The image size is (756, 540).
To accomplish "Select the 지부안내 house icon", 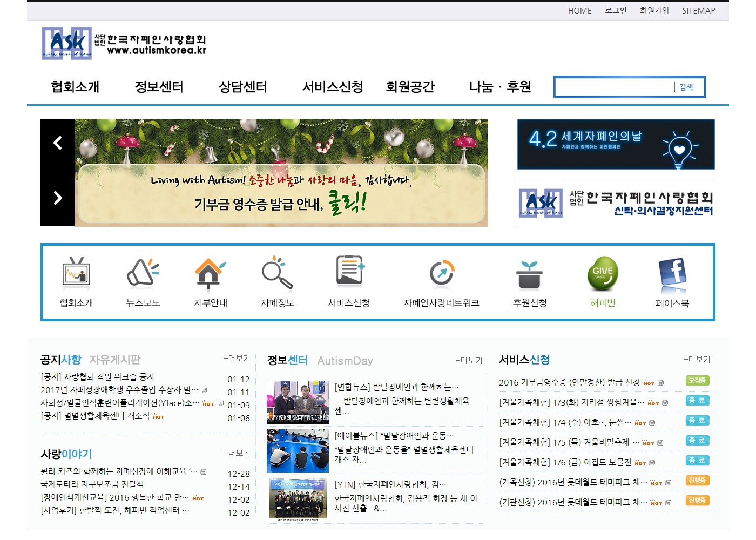I will [x=210, y=273].
